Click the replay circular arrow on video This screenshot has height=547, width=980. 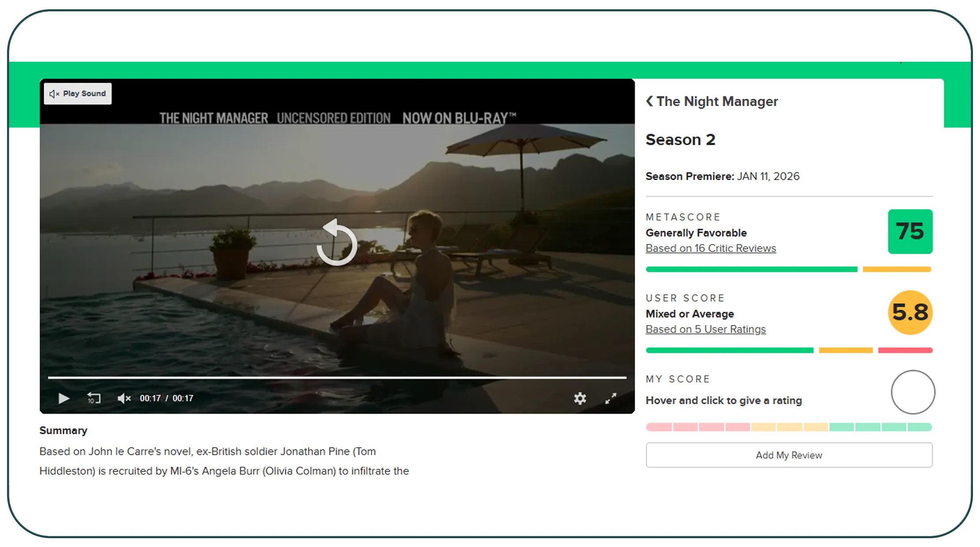337,243
